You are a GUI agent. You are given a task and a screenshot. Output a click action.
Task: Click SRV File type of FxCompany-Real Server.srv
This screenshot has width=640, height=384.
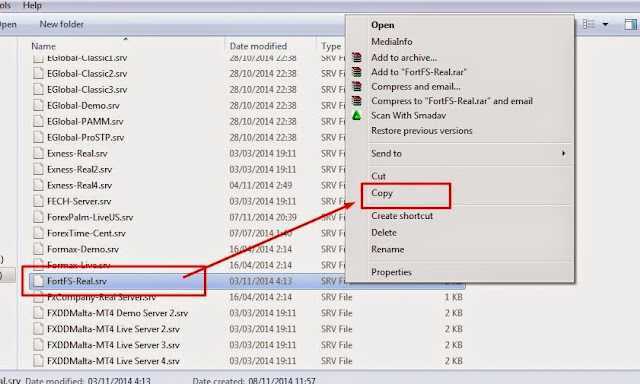[x=336, y=297]
